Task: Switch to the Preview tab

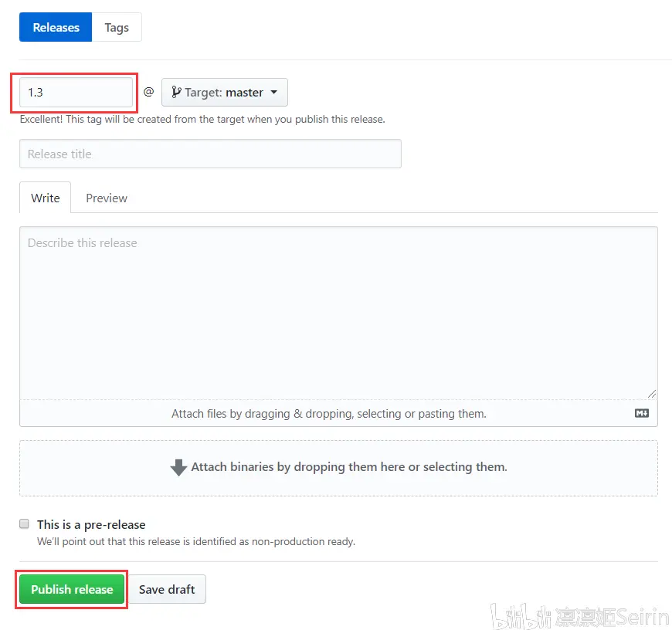Action: tap(107, 198)
